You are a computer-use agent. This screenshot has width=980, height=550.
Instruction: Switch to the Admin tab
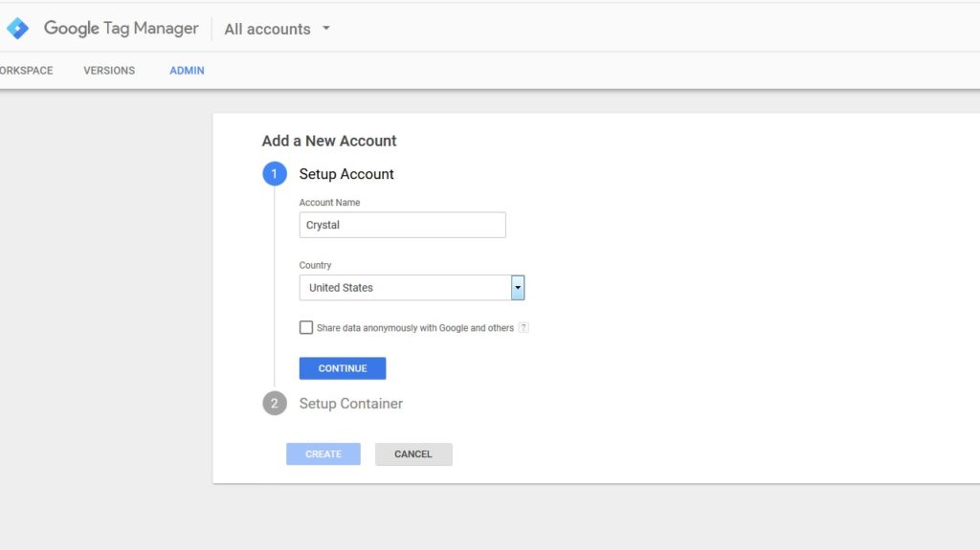click(187, 71)
